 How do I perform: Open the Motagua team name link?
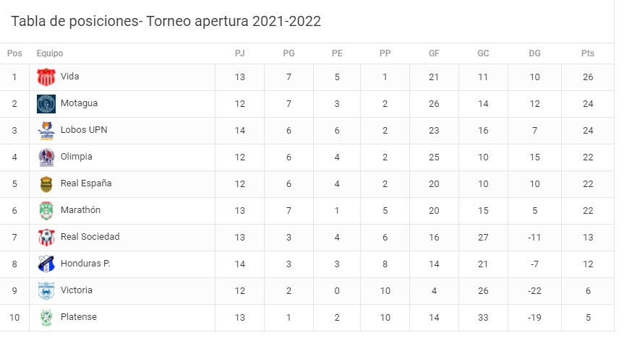79,103
